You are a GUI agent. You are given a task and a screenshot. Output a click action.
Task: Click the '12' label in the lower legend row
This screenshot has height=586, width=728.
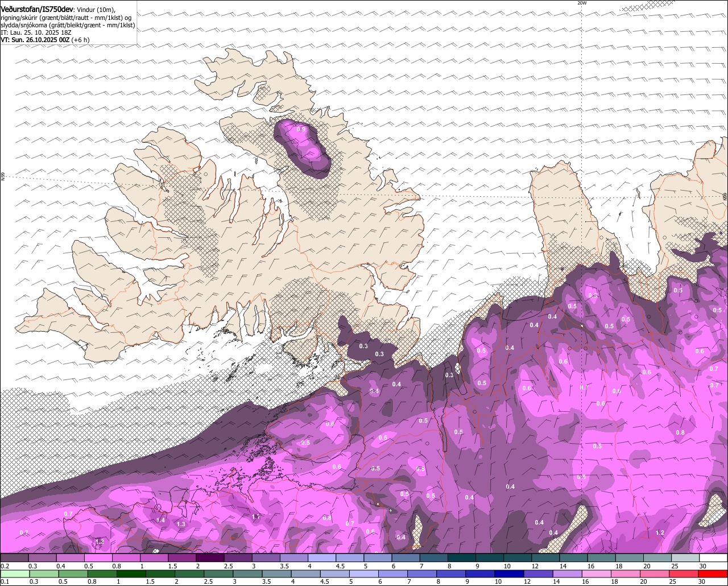tap(527, 581)
